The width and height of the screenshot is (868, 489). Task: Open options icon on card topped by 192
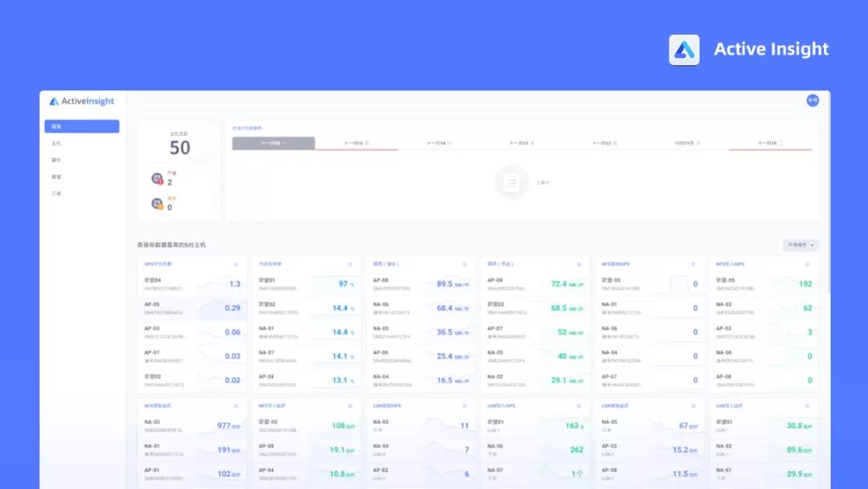point(807,264)
